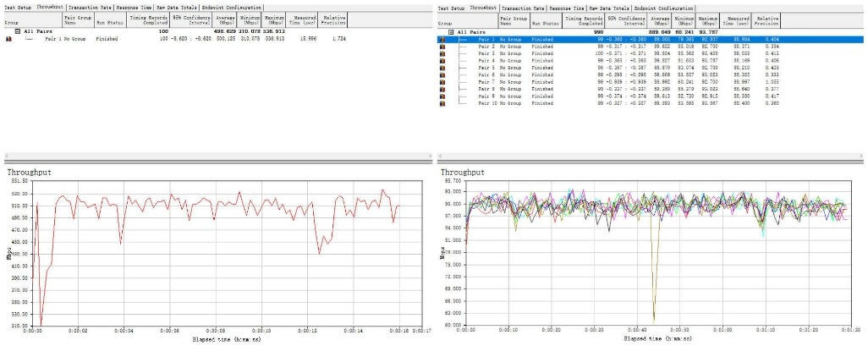The width and height of the screenshot is (868, 346).
Task: Click the Pair 1 icon in left window
Action: tap(8, 39)
